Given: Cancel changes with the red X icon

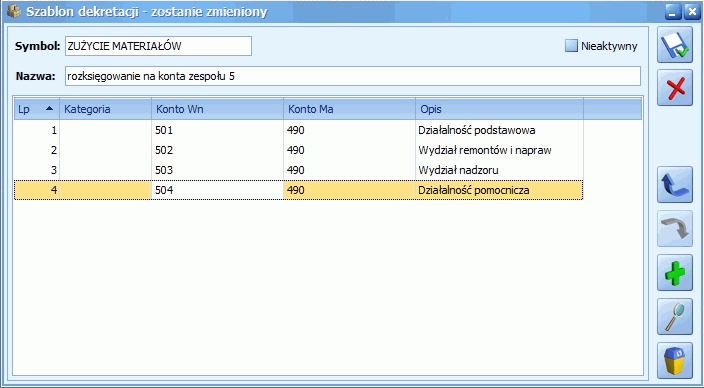Looking at the screenshot, I should (x=675, y=88).
